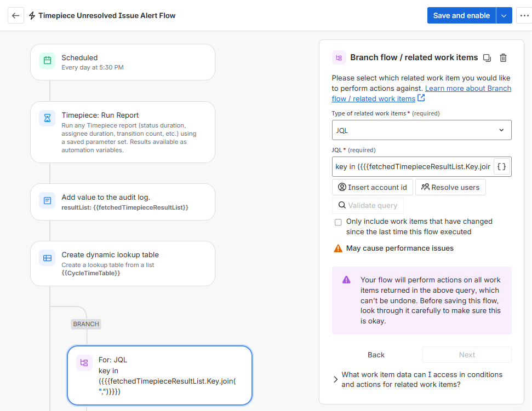Click Every day at 5:30 PM text
This screenshot has width=532, height=411.
click(x=93, y=67)
